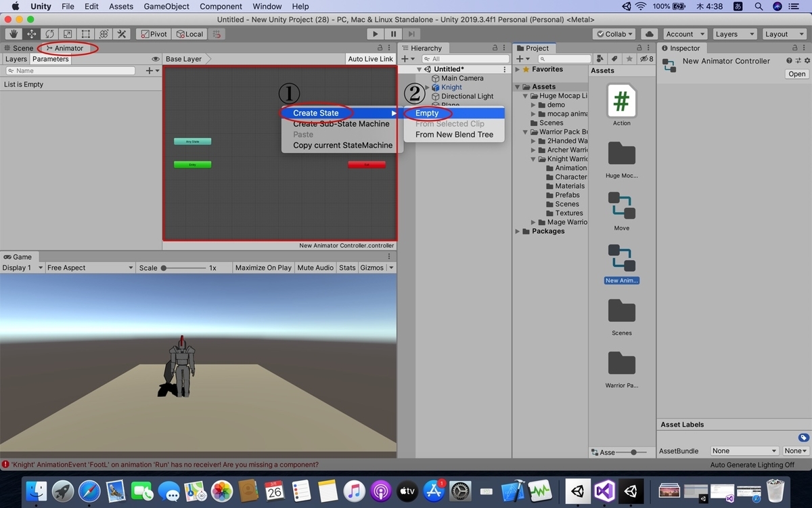Toggle Stats in Game view

tap(347, 268)
